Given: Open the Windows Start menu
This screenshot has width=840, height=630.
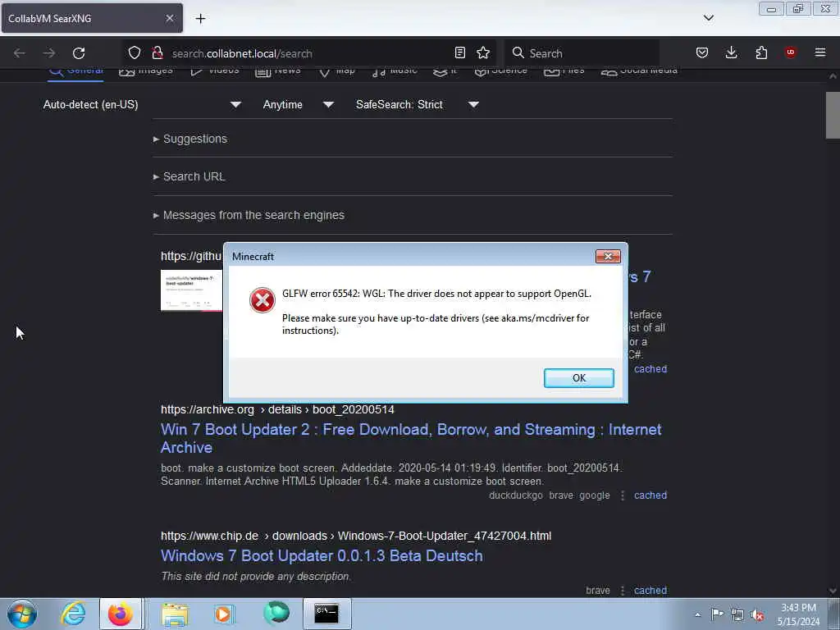Looking at the screenshot, I should pyautogui.click(x=22, y=614).
